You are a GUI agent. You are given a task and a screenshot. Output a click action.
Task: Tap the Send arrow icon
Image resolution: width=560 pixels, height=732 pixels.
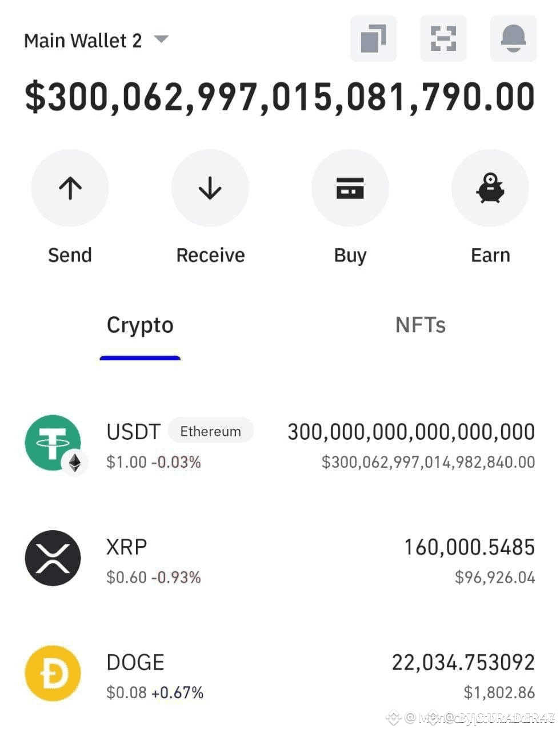[70, 188]
